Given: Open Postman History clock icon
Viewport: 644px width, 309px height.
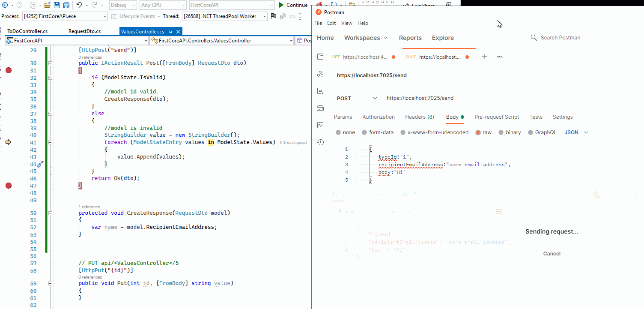Looking at the screenshot, I should coord(320,142).
